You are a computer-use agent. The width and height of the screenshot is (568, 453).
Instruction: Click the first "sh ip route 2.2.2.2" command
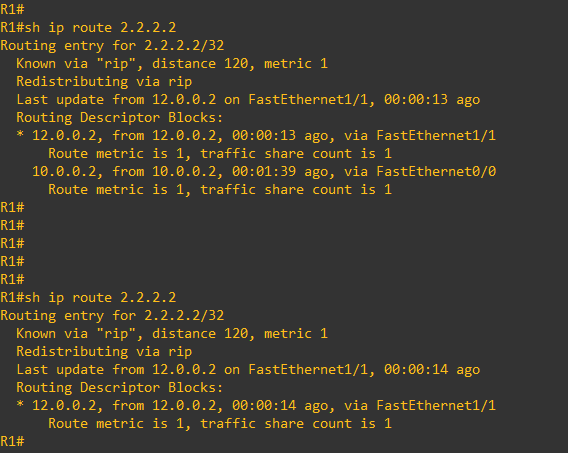click(100, 28)
